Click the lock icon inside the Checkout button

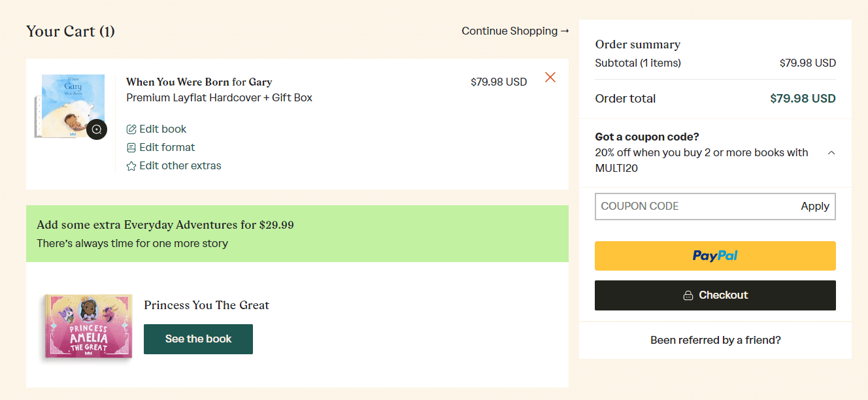[x=688, y=295]
